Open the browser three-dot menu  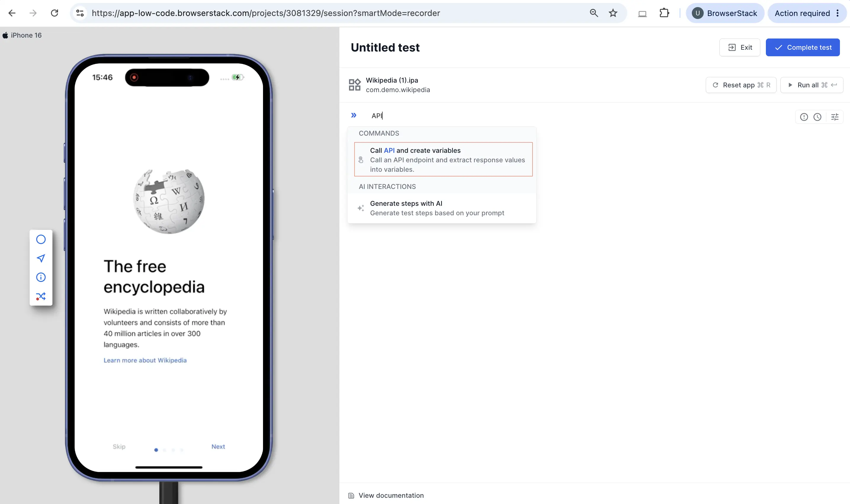pyautogui.click(x=838, y=13)
